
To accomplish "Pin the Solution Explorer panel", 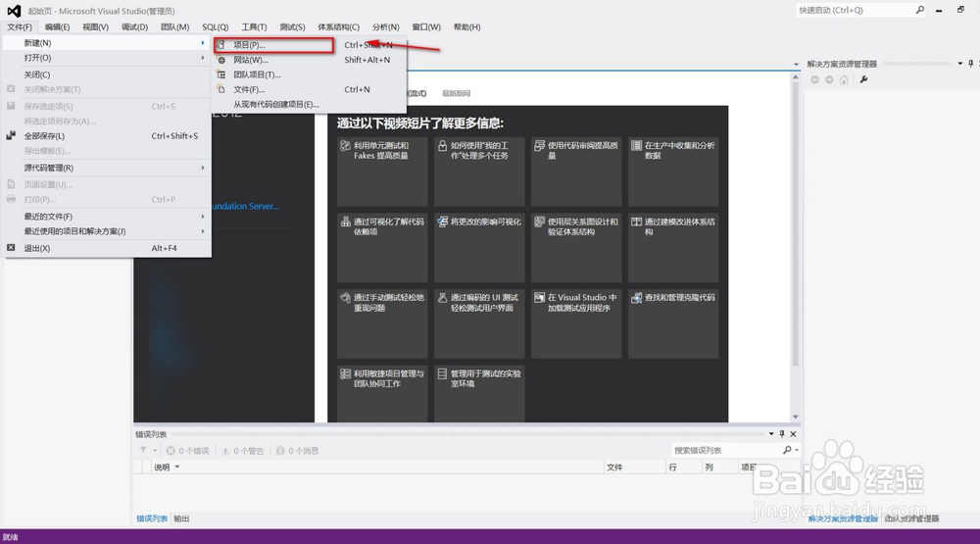I will [970, 64].
